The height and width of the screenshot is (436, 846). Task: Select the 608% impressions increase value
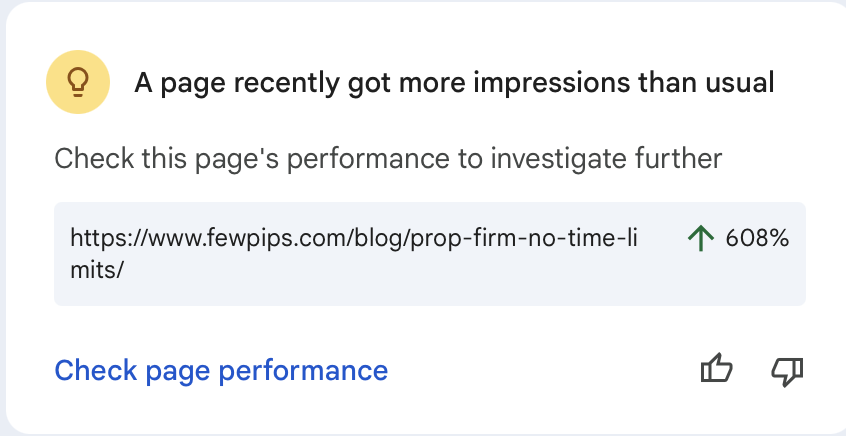pos(757,238)
